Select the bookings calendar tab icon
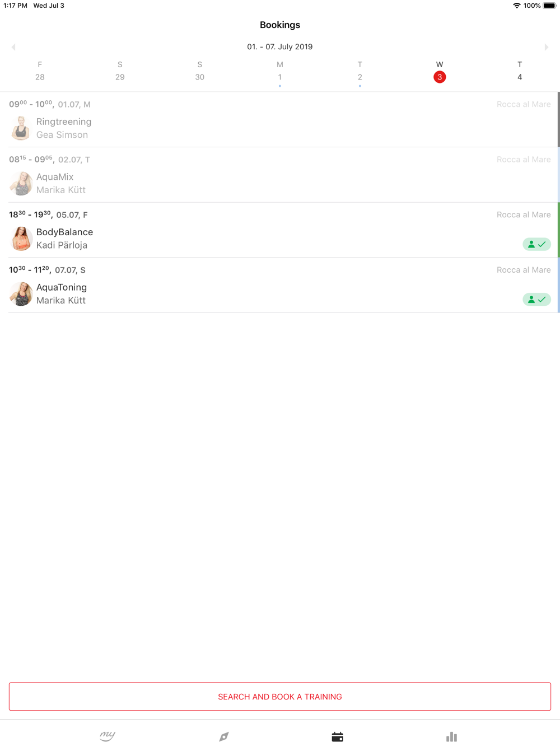 tap(337, 736)
